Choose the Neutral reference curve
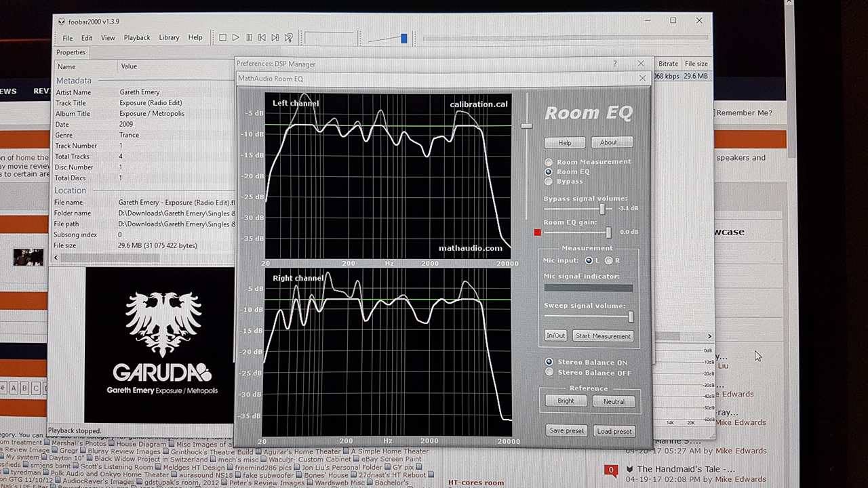The image size is (868, 488). [x=614, y=401]
